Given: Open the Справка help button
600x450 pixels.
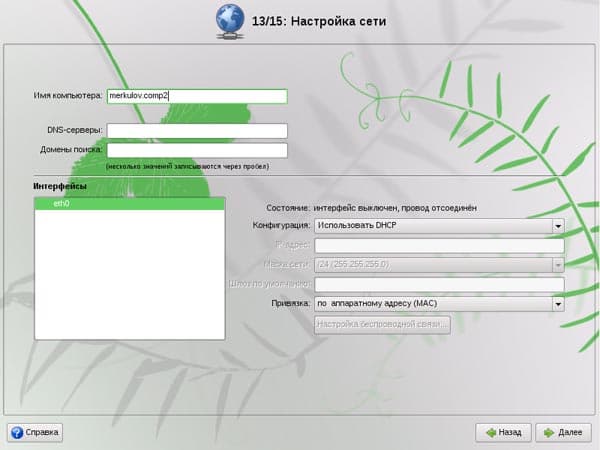Looking at the screenshot, I should pyautogui.click(x=35, y=433).
